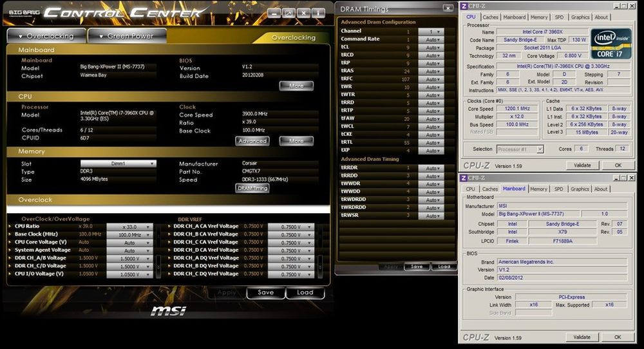Minimize the Control Center window

pyautogui.click(x=274, y=13)
